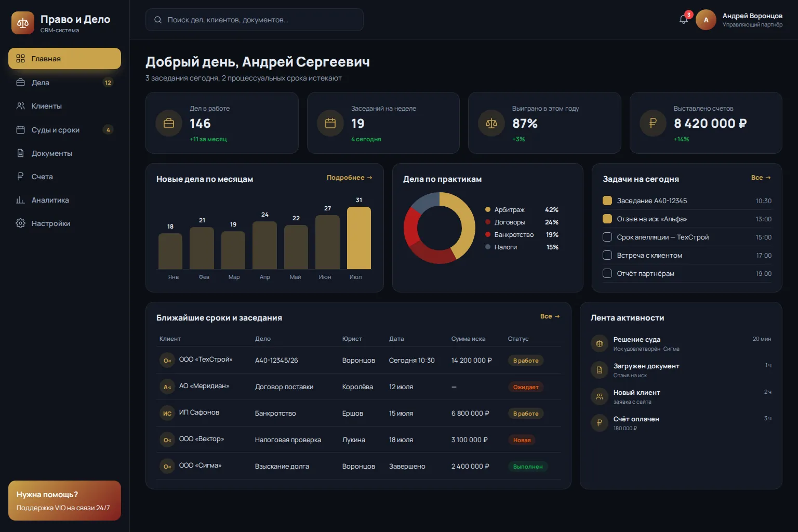Screen dimensions: 798x532
Task: Click Все link in Задачи на сегодня
Action: click(761, 178)
